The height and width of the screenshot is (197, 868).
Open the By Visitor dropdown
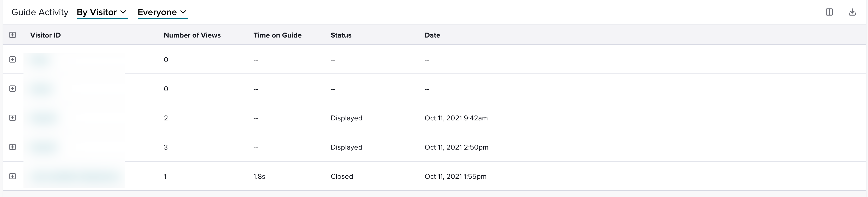point(102,13)
